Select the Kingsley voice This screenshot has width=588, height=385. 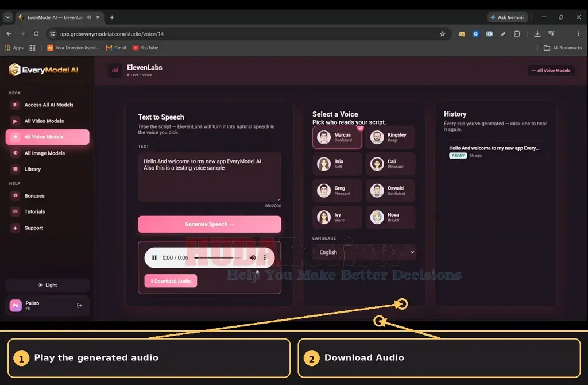point(390,137)
